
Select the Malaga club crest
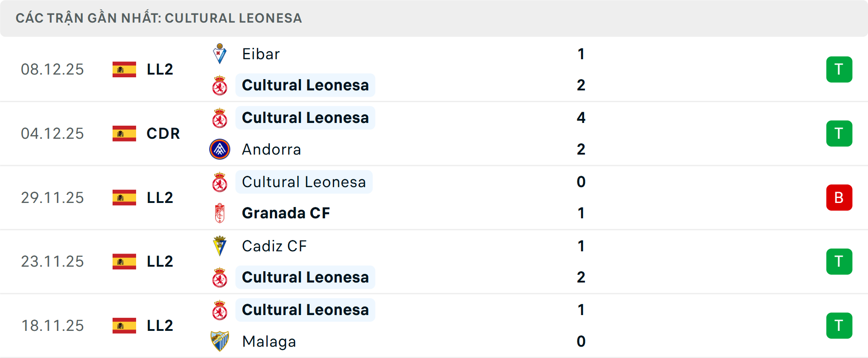pos(220,342)
